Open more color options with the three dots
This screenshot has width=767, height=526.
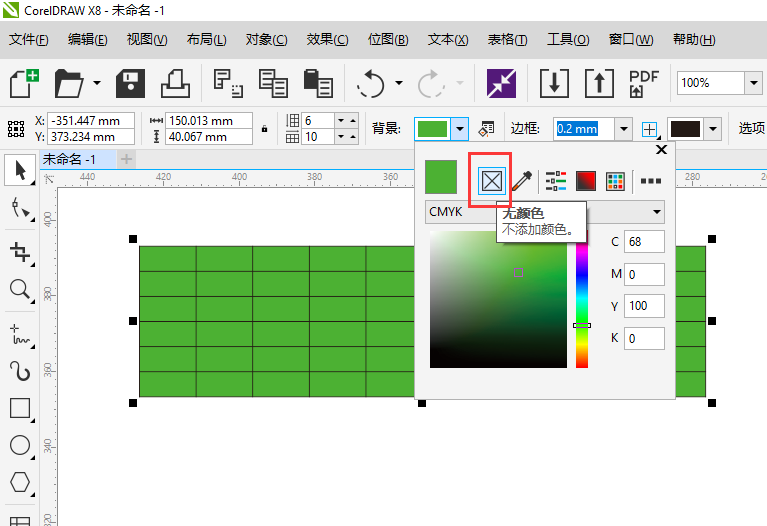point(651,181)
